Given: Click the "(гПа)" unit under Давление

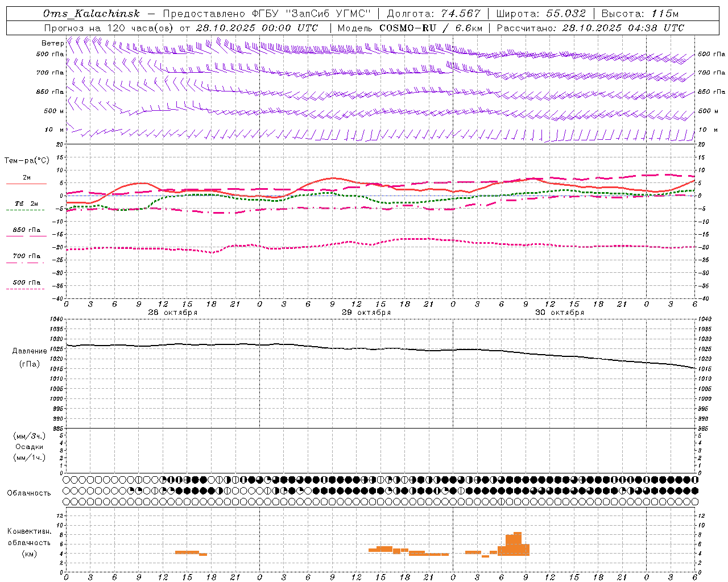Looking at the screenshot, I should (x=30, y=364).
